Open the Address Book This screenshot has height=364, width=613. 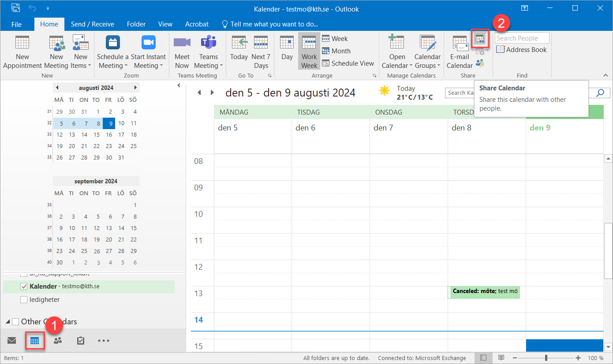(522, 50)
